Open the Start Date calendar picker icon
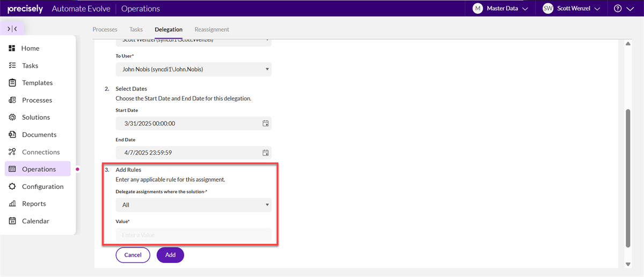This screenshot has height=277, width=644. (x=265, y=123)
